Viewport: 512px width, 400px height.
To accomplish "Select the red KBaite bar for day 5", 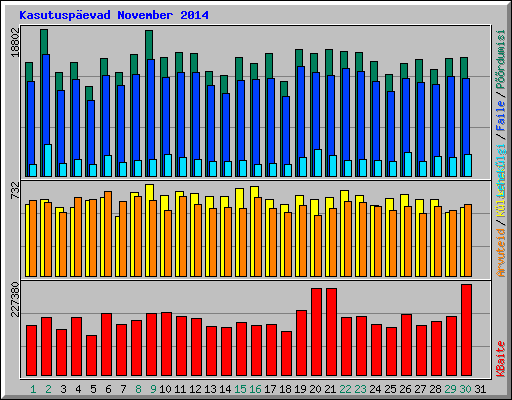I will pos(91,356).
